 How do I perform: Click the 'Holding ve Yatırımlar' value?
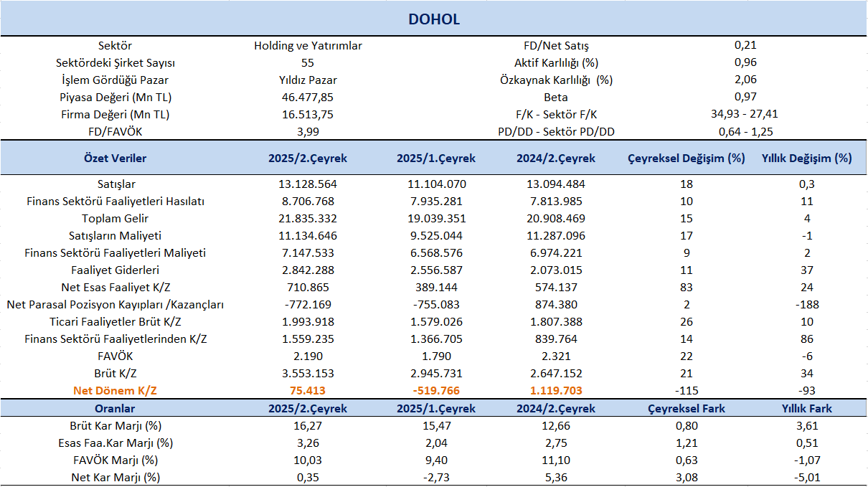click(308, 45)
